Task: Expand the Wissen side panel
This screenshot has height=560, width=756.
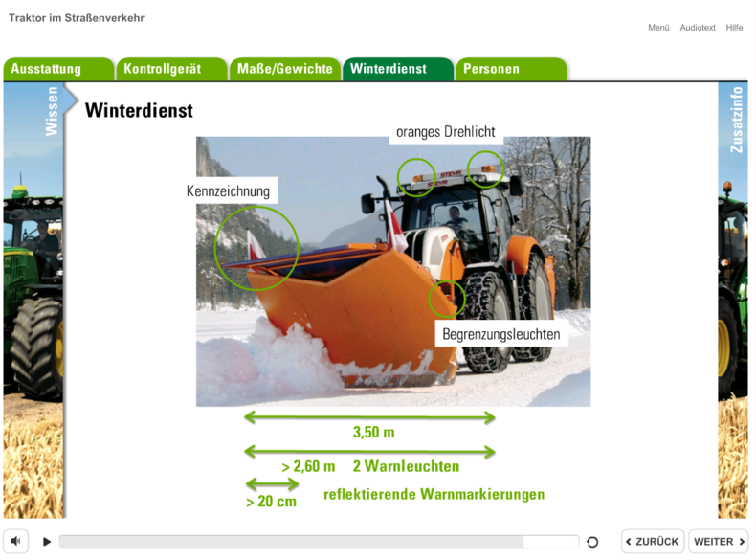Action: [x=52, y=111]
